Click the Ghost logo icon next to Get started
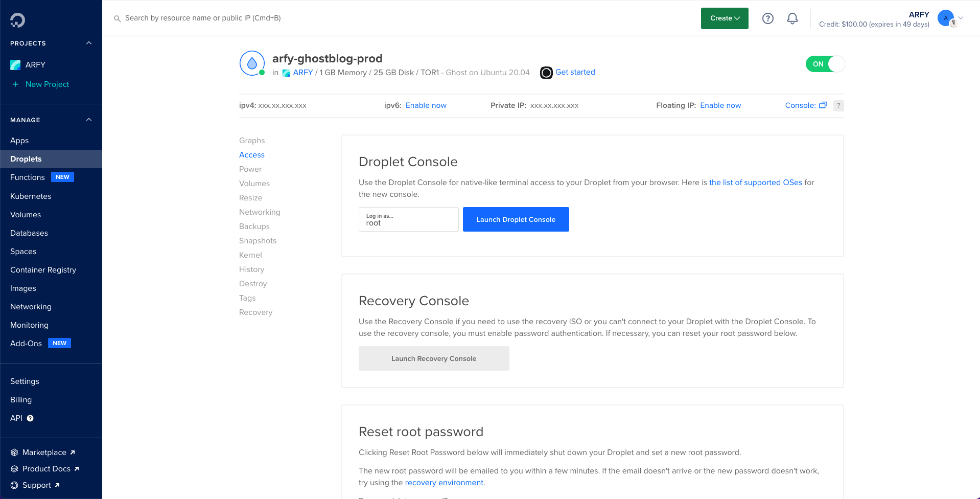The height and width of the screenshot is (499, 980). 546,73
